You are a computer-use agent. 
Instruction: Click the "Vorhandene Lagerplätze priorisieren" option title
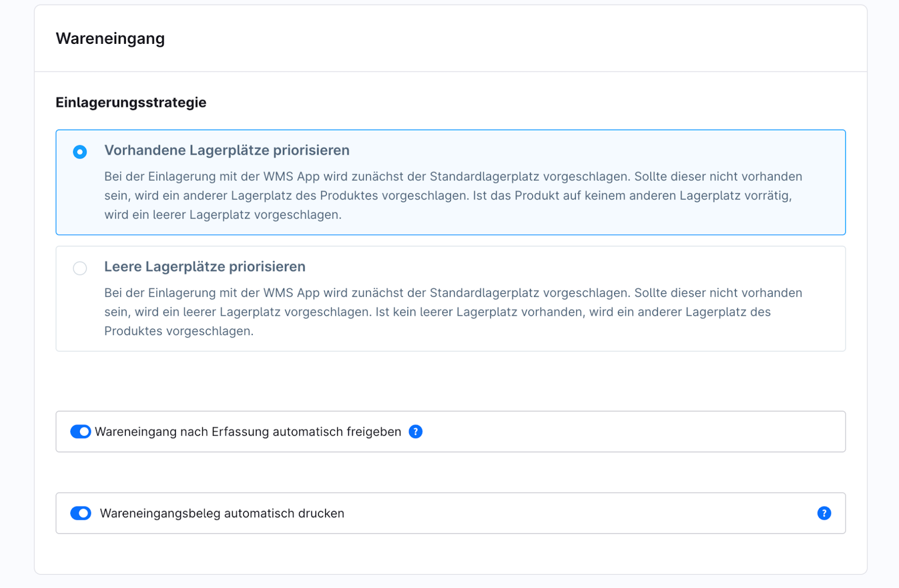point(226,151)
